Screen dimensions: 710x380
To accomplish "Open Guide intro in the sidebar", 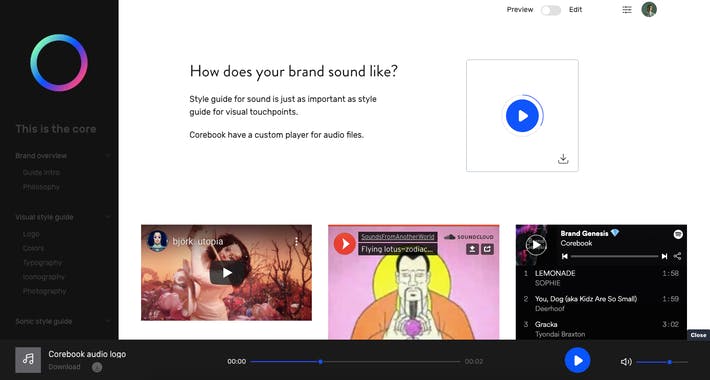I will pyautogui.click(x=41, y=173).
